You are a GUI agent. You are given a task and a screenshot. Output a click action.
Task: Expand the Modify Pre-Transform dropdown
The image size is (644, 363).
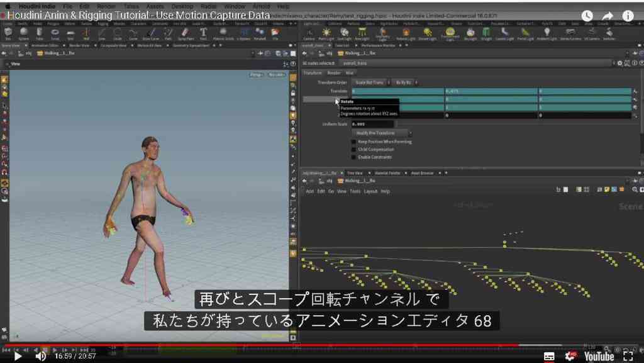(x=382, y=133)
